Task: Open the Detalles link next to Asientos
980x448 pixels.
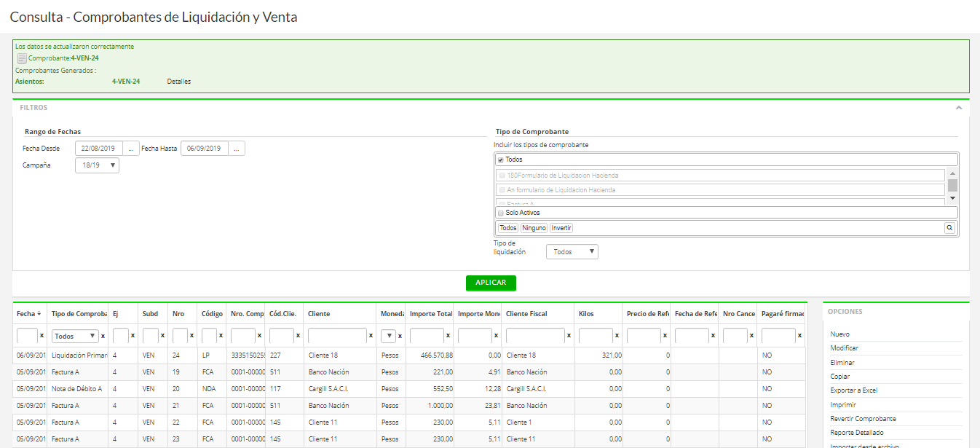Action: 179,82
